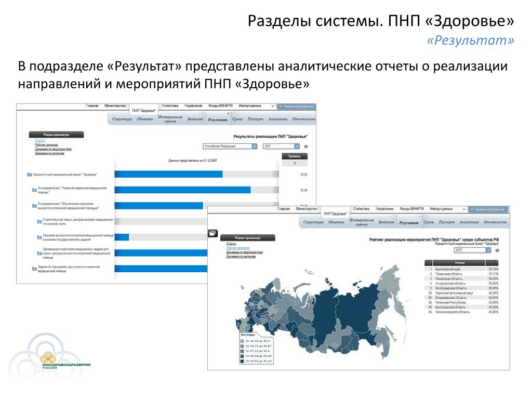This screenshot has height=399, width=532.
Task: Switch to Аналитика tab in bar-chart window
Action: (x=277, y=119)
